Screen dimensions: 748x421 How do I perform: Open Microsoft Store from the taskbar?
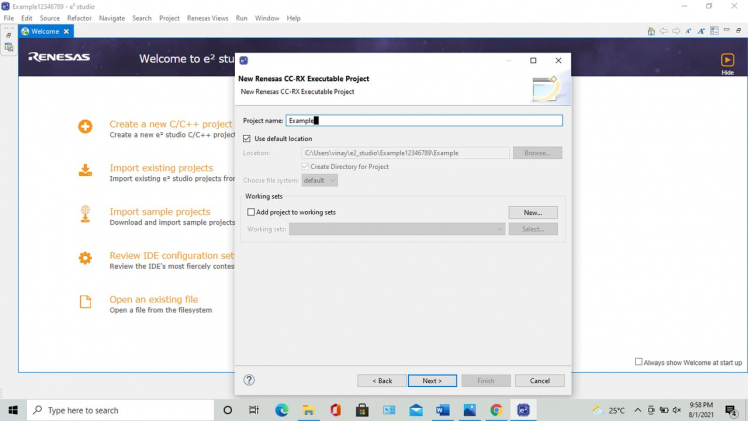tap(362, 410)
